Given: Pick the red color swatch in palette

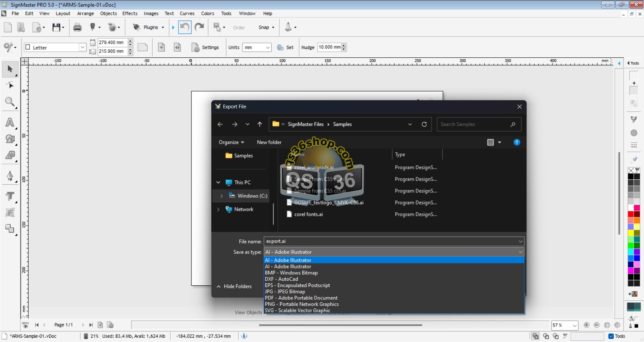Looking at the screenshot, I should [631, 214].
